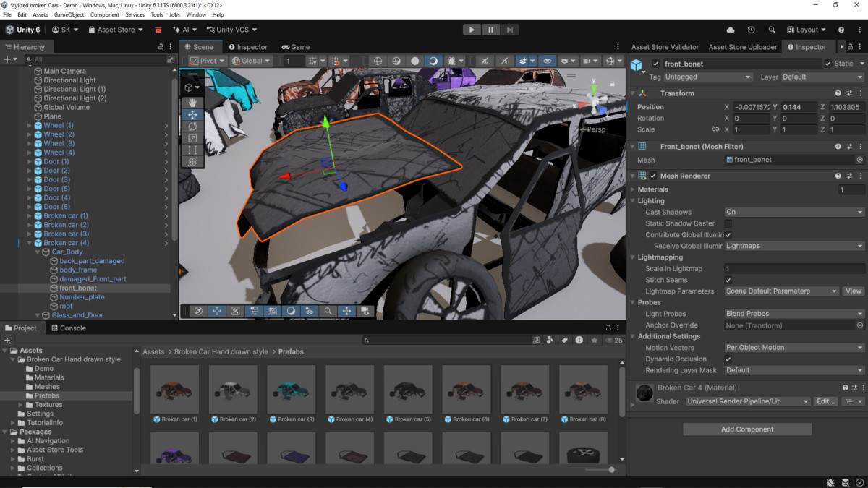The height and width of the screenshot is (488, 868).
Task: Click the Pause button
Action: point(490,30)
